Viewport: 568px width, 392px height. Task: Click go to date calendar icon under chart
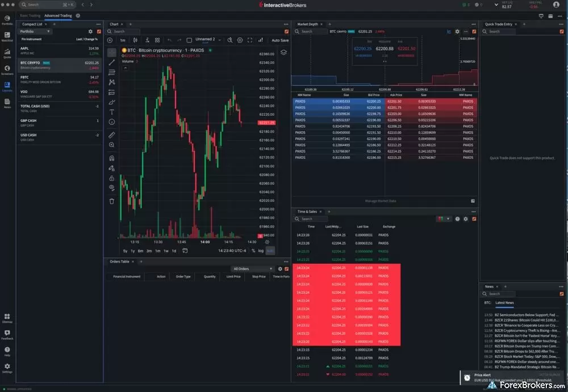(185, 251)
